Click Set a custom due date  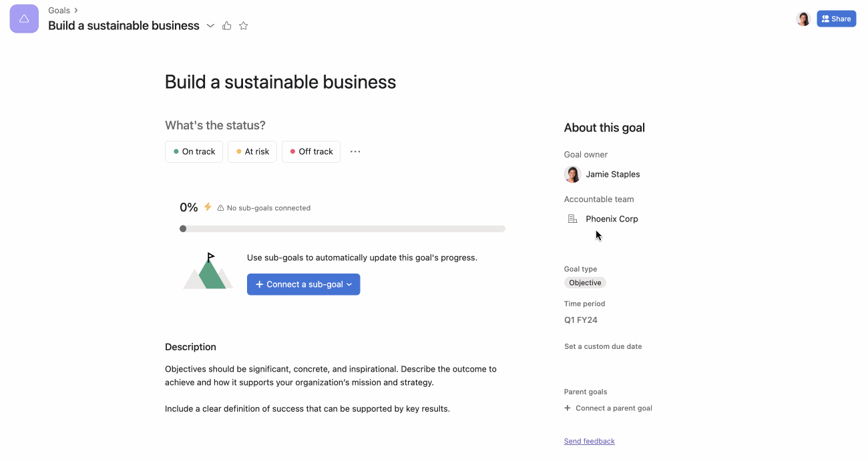coord(602,346)
